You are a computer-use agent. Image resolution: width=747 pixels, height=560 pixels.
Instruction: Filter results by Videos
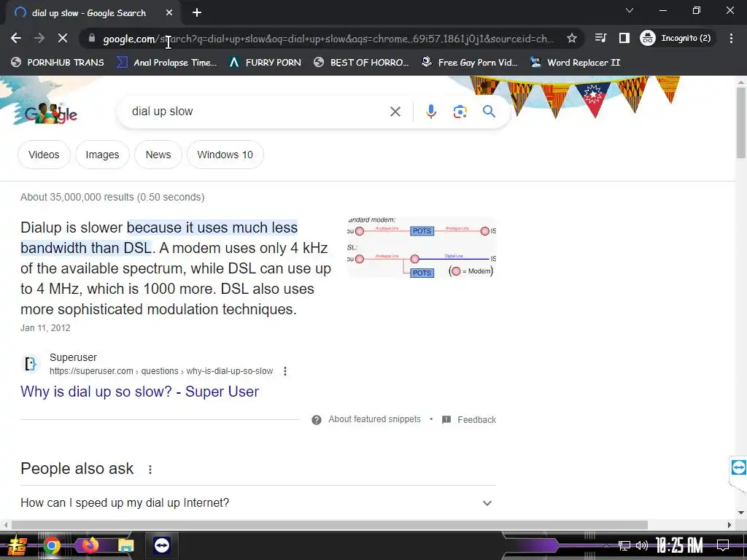tap(44, 155)
